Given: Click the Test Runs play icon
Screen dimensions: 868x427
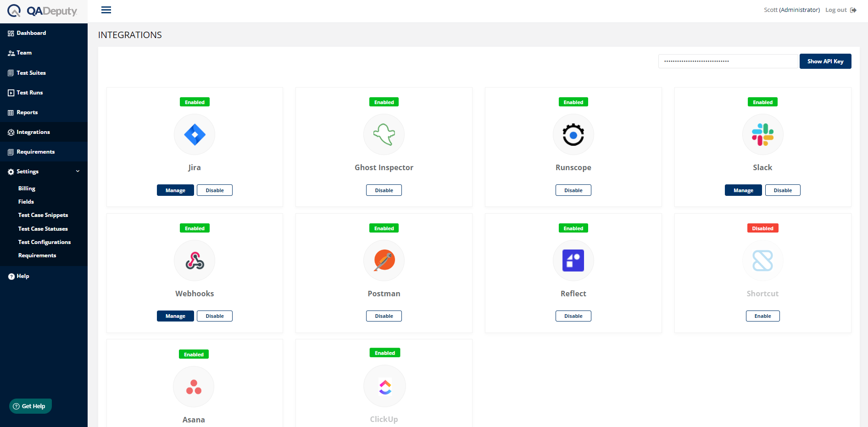Looking at the screenshot, I should click(11, 93).
